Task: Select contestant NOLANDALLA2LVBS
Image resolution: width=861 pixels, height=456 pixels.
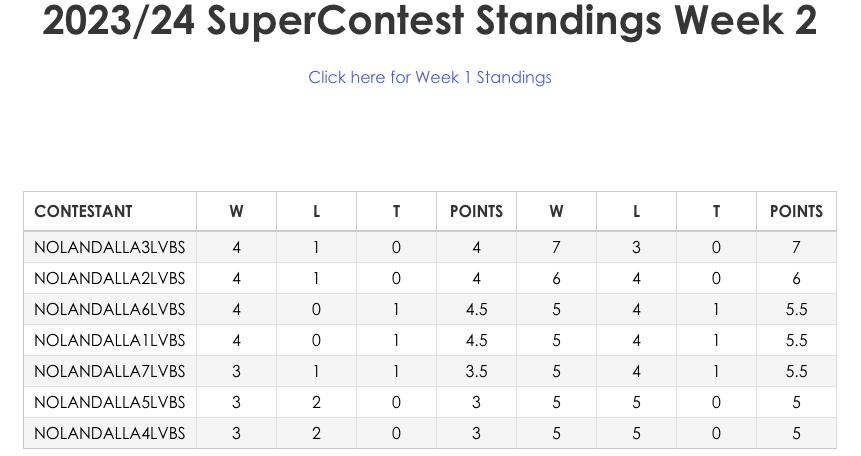Action: click(x=109, y=278)
